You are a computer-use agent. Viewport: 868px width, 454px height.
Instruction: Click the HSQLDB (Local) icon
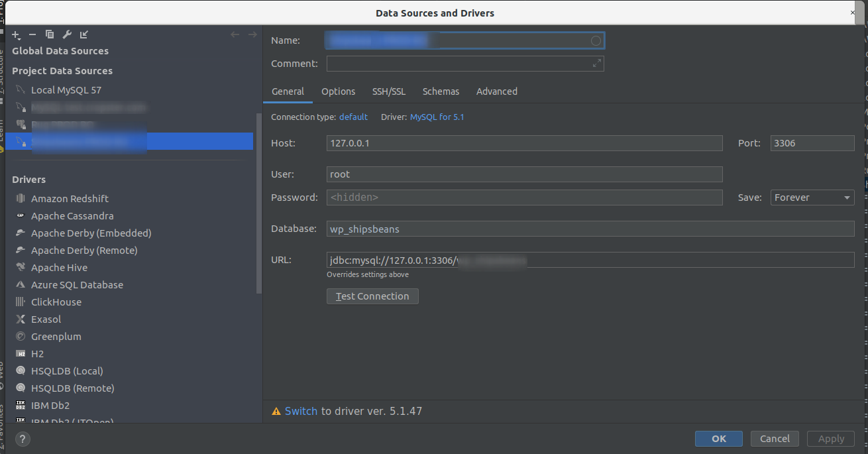point(21,370)
